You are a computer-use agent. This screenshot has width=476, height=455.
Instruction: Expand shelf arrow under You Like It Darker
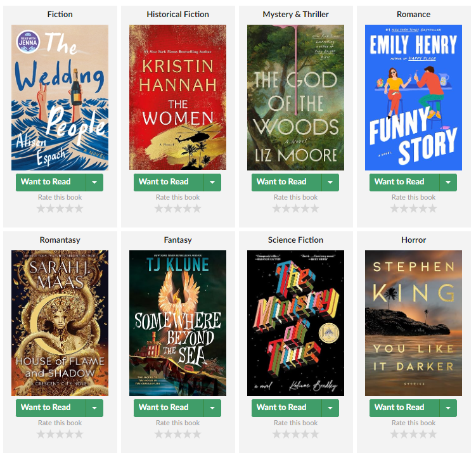[x=448, y=408]
